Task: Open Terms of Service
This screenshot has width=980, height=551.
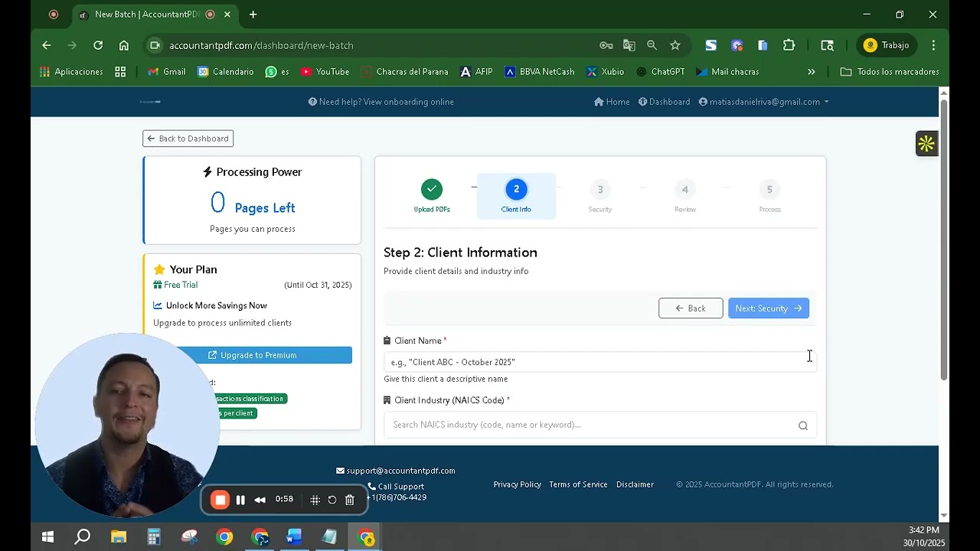Action: click(578, 484)
